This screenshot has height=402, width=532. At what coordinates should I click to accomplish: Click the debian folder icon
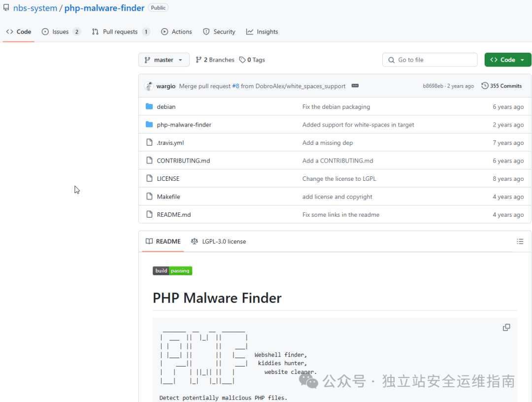pos(149,106)
